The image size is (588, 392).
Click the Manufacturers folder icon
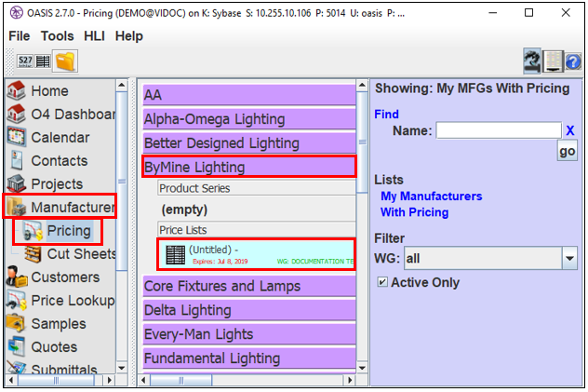17,207
